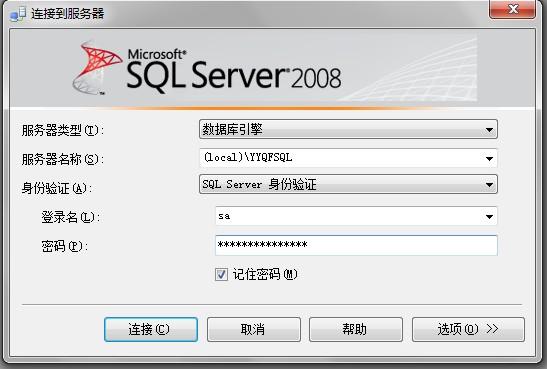Expand options with 选项(O) >> button
This screenshot has height=369, width=547.
468,329
